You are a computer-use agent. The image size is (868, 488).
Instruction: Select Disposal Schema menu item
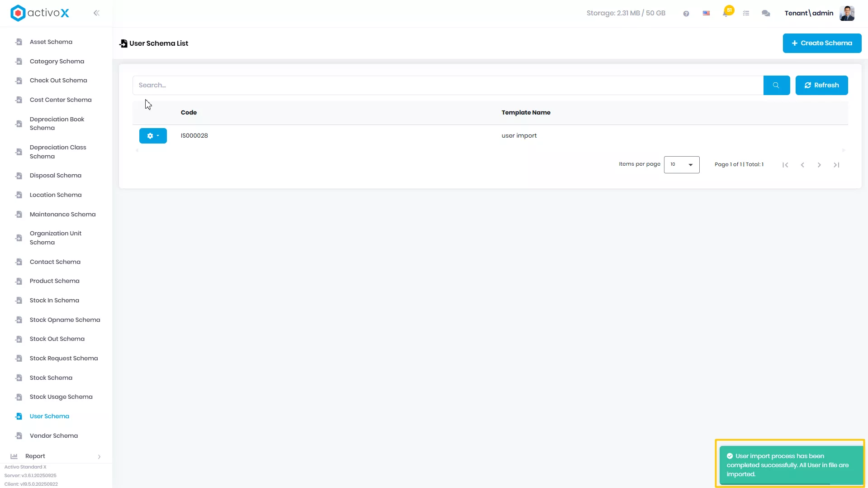coord(56,176)
